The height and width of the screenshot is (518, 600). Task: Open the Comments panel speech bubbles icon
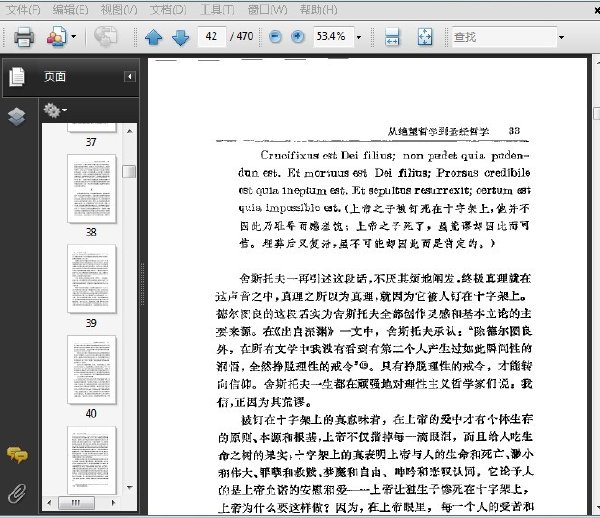[17, 455]
